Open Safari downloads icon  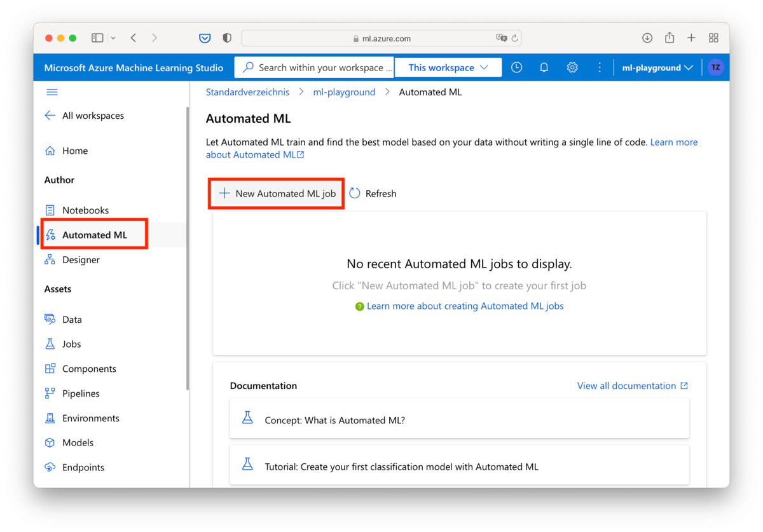point(647,38)
